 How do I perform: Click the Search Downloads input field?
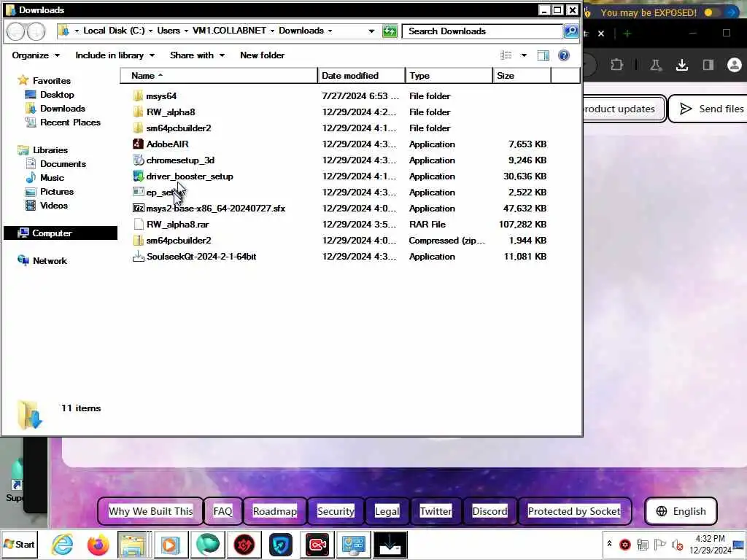482,31
